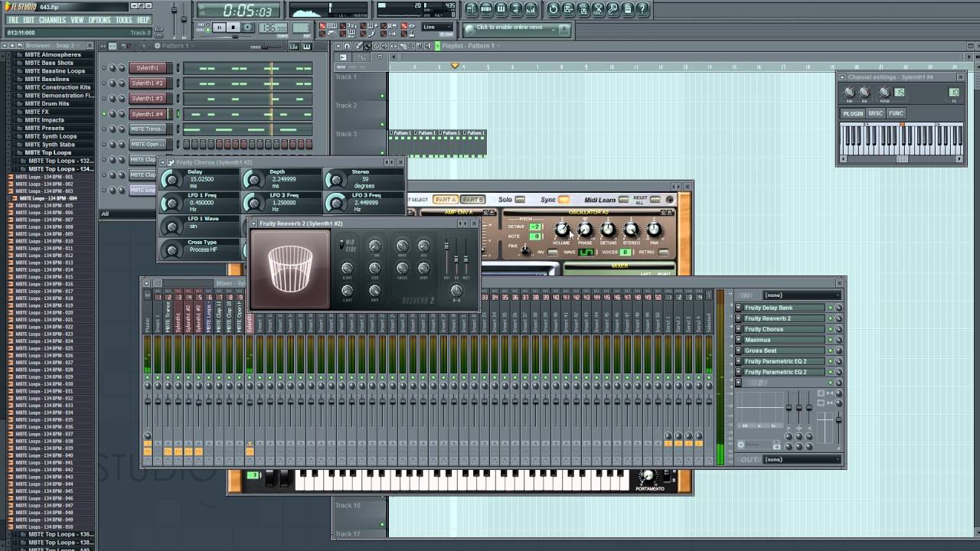This screenshot has width=980, height=551.
Task: Select the Sylenth1 #4 channel button
Action: [x=147, y=114]
